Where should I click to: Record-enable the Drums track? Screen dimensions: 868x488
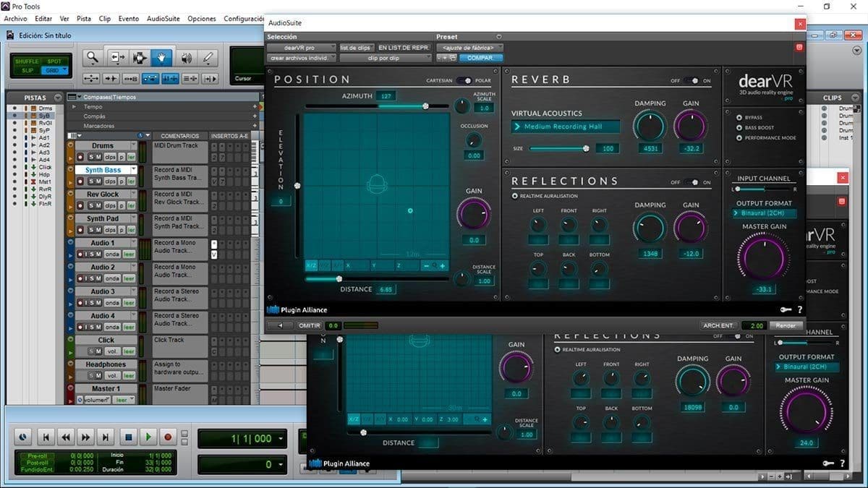point(80,157)
